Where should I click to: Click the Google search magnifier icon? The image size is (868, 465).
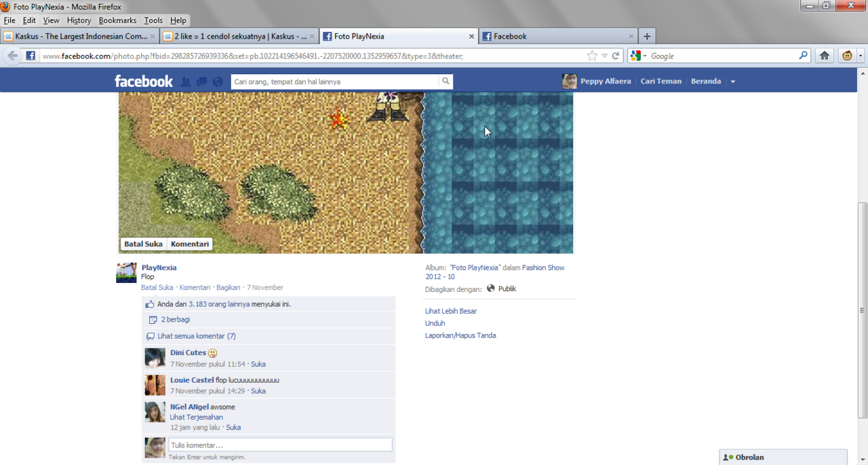803,56
